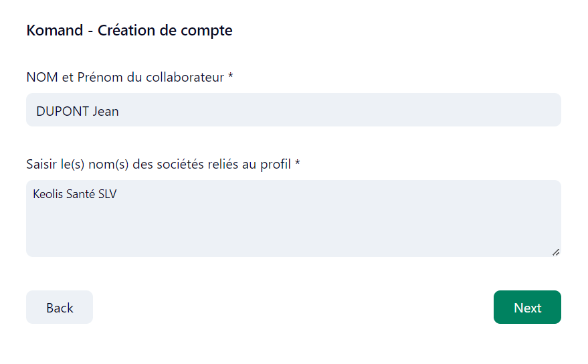This screenshot has width=588, height=364.
Task: Click the word 'profil' in the label
Action: tap(276, 164)
